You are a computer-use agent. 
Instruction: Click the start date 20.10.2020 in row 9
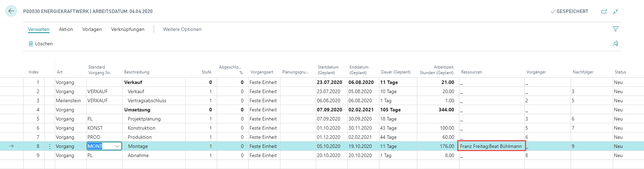tap(332, 155)
